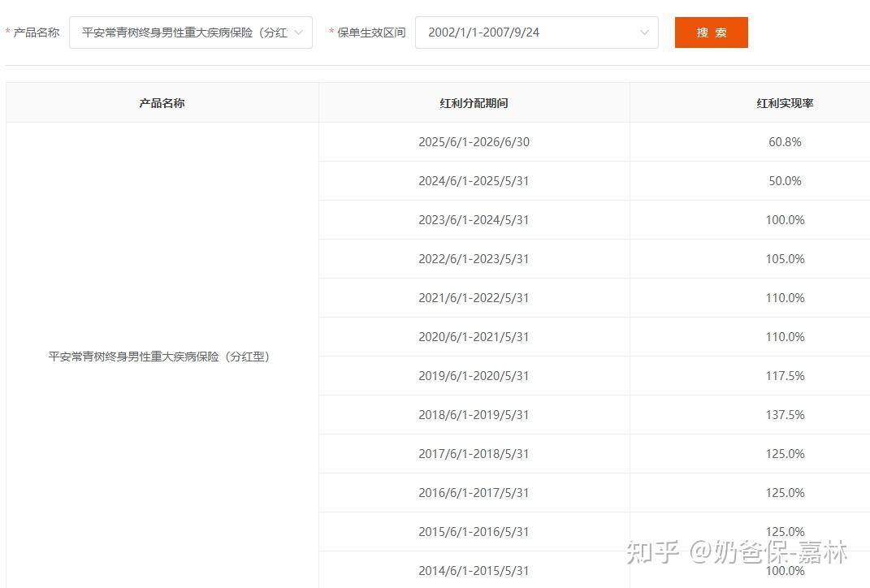This screenshot has width=870, height=588.
Task: Select period cell 2018/6/1-2019/5/31
Action: tap(474, 414)
